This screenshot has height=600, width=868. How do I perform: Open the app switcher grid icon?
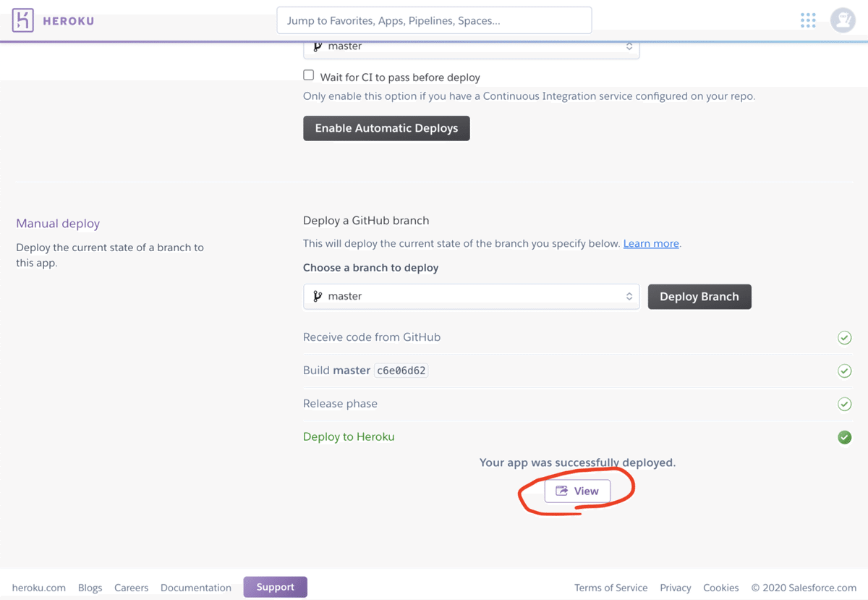808,20
